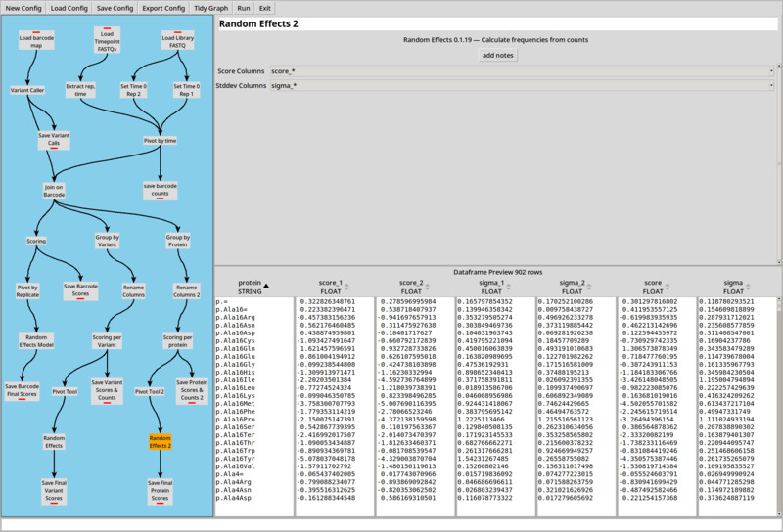Viewport: 783px width, 532px height.
Task: Select Save Config in the toolbar
Action: (115, 8)
